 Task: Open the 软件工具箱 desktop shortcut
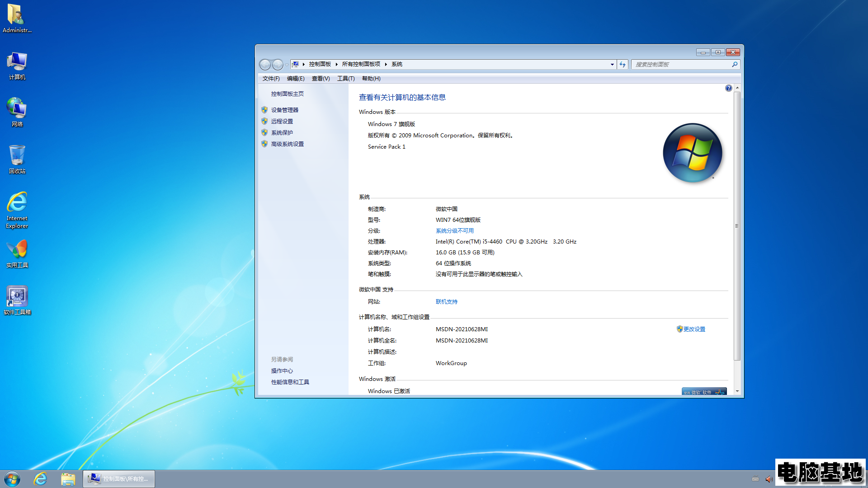[17, 300]
